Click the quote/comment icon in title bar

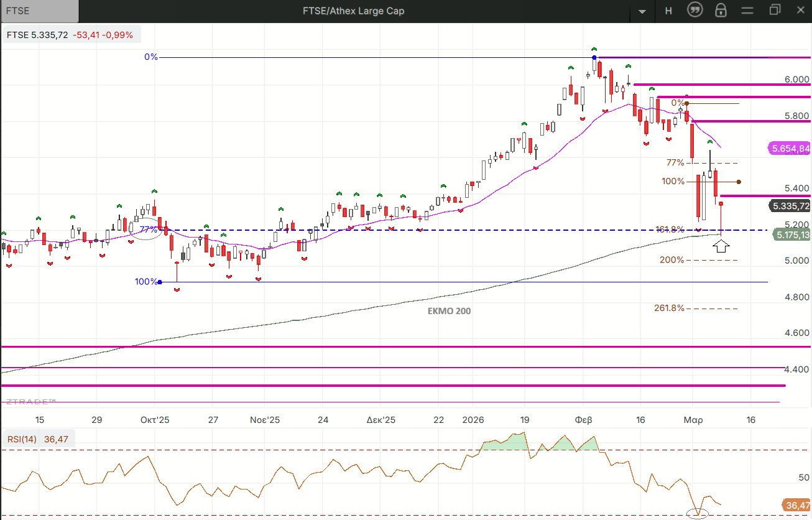click(x=695, y=11)
